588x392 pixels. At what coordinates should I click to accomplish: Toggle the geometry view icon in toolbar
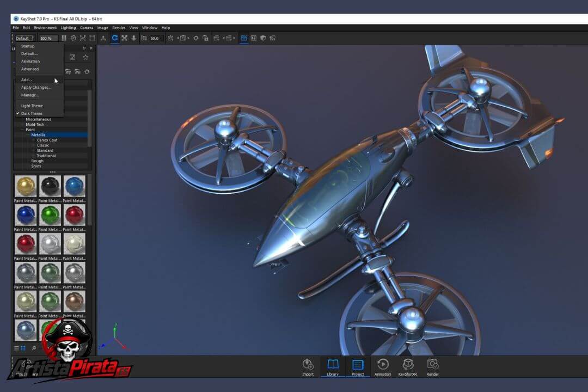coord(244,38)
